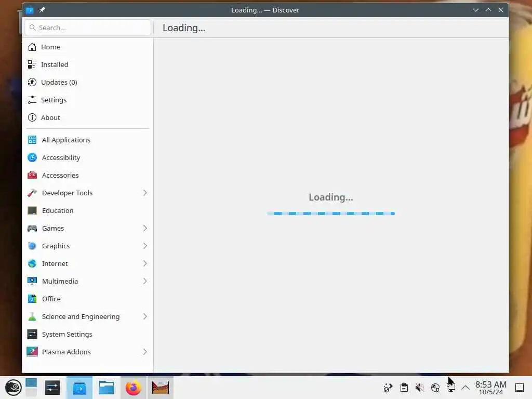Click the Home sidebar icon
The width and height of the screenshot is (532, 399).
[x=32, y=47]
